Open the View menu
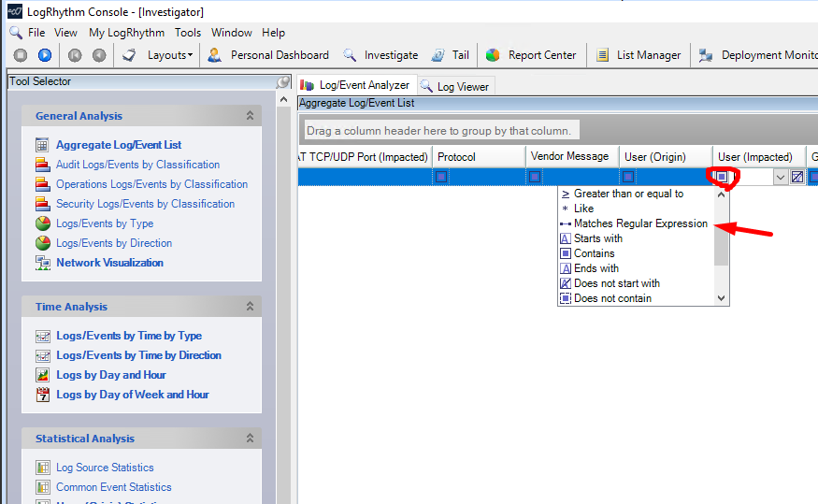Image resolution: width=818 pixels, height=504 pixels. point(65,33)
